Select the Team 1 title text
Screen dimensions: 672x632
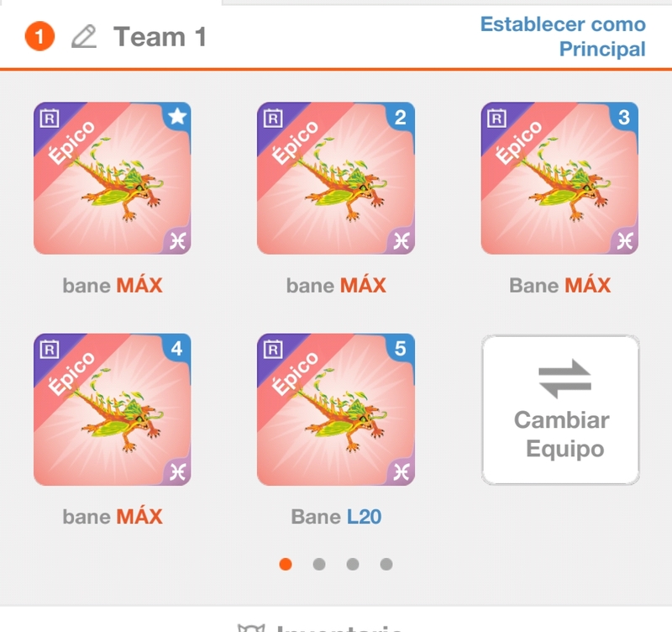[x=160, y=36]
